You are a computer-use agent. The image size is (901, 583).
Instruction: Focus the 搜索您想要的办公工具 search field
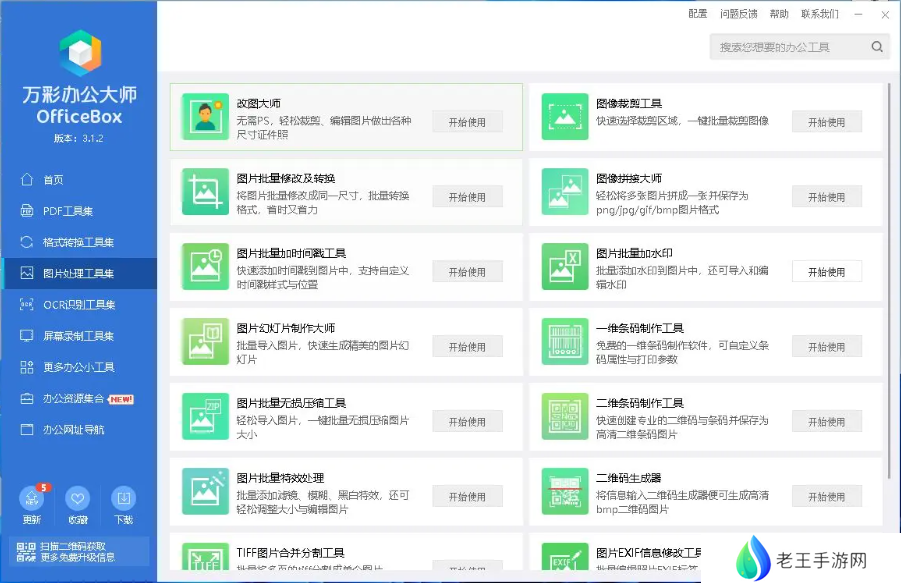pyautogui.click(x=790, y=47)
